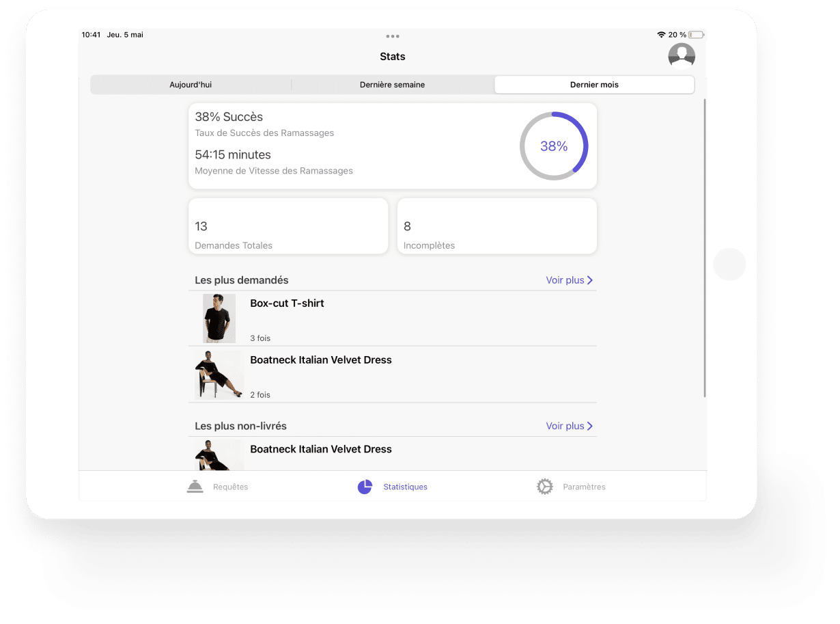840x624 pixels.
Task: Select the Dernière semaine segment
Action: 393,85
